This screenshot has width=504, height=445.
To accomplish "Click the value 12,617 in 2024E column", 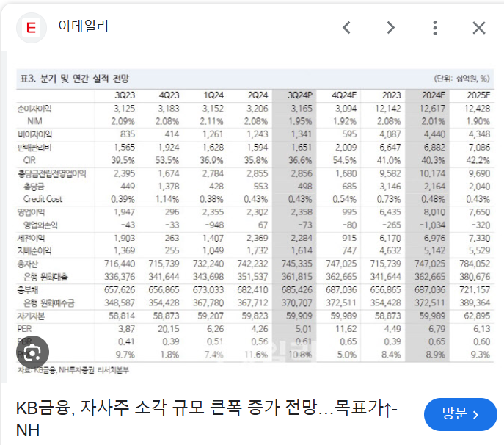I will coord(432,109).
